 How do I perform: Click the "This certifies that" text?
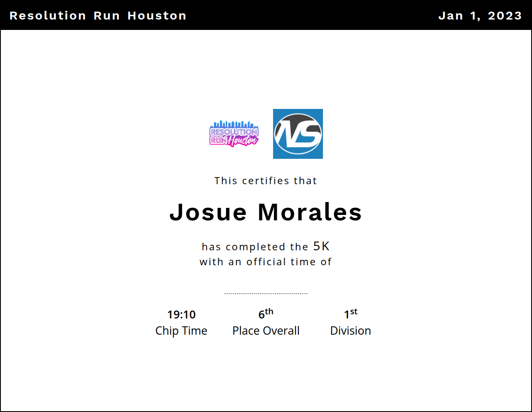click(266, 181)
